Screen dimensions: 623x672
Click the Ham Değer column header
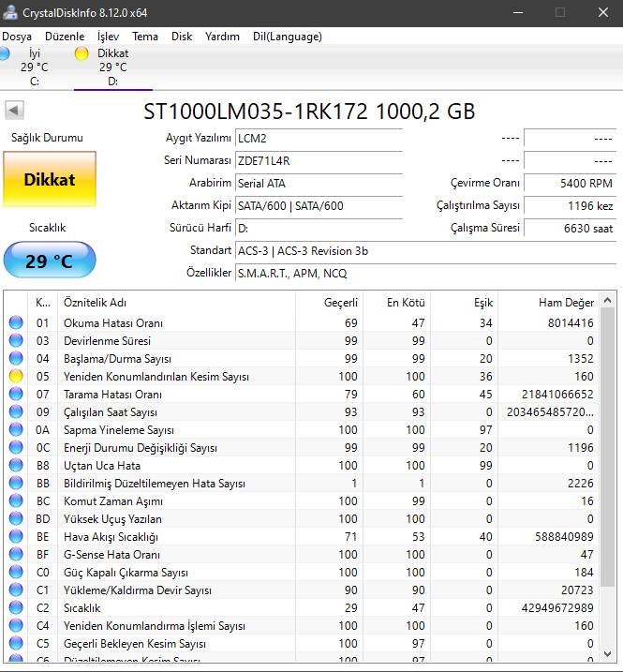tap(549, 303)
